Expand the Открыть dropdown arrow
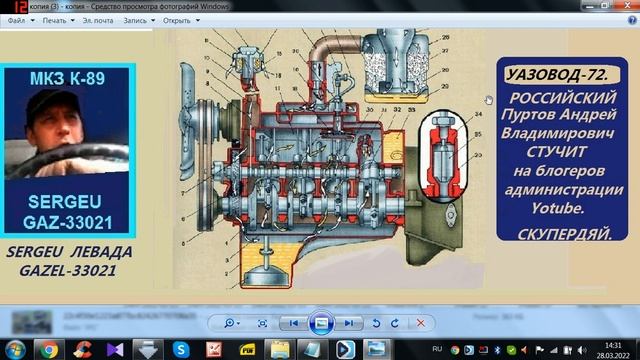Screen dimensions: 640x360 (198, 20)
